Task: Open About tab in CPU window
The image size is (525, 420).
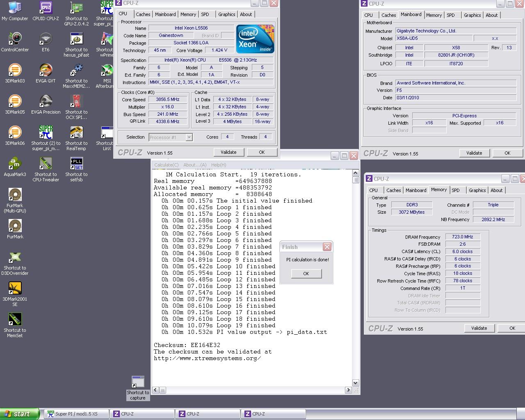Action: [x=246, y=14]
